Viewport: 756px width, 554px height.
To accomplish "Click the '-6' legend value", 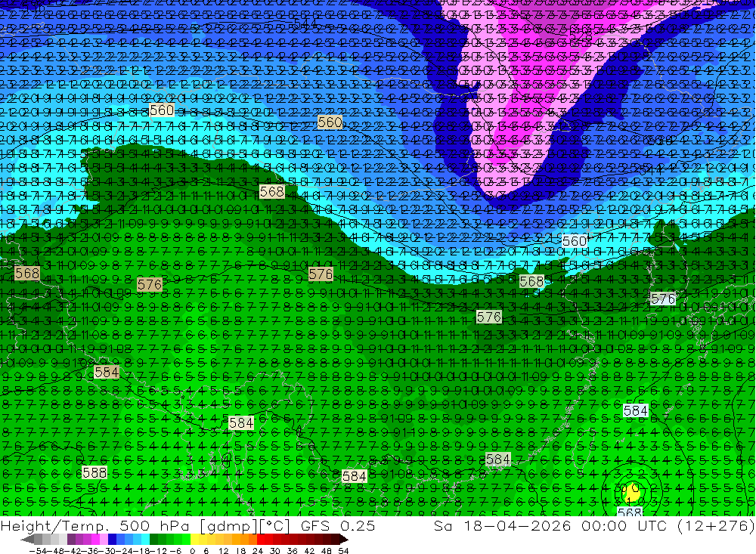I will tap(175, 551).
